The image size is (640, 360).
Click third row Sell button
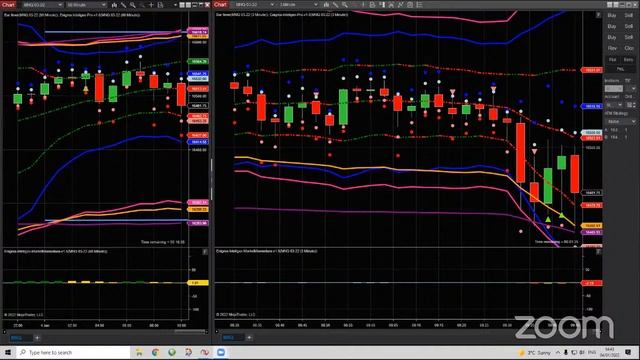coord(629,38)
